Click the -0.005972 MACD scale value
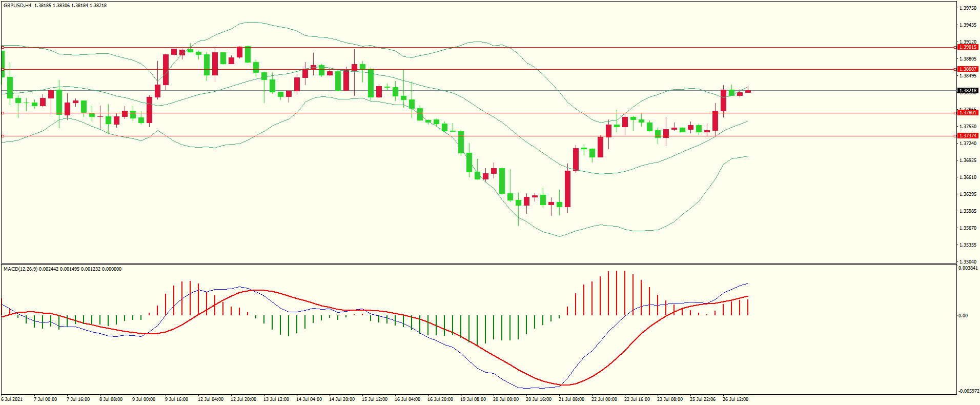 pos(968,391)
